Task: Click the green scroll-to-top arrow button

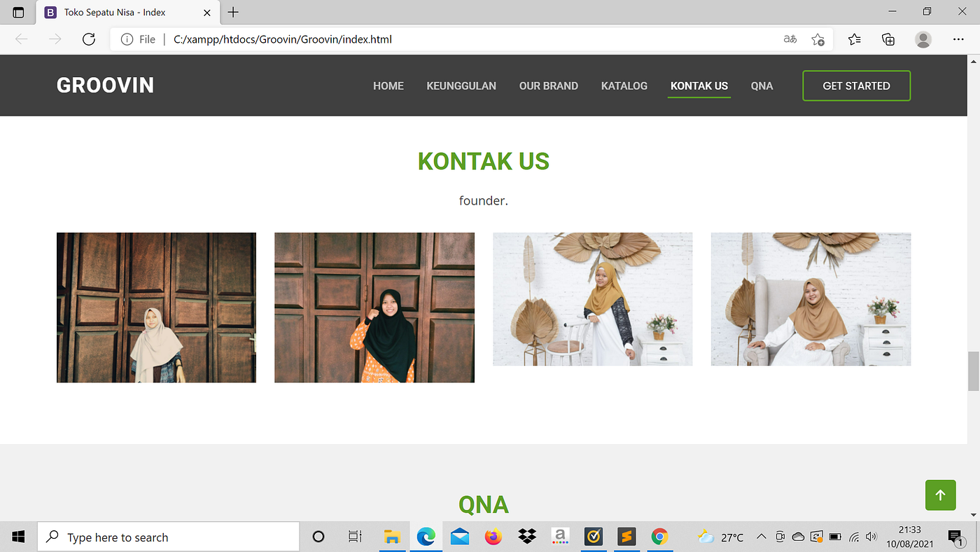Action: click(940, 495)
